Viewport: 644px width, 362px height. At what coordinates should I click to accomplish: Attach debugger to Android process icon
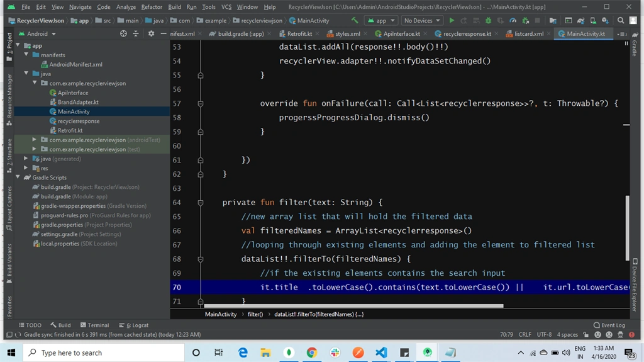525,20
